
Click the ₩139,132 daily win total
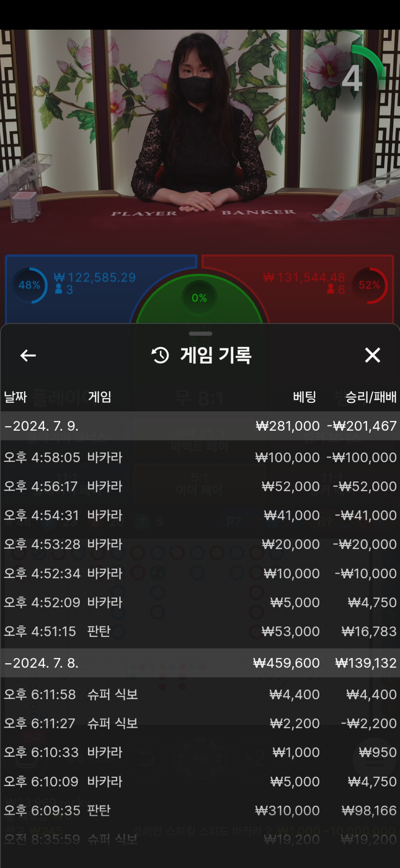click(366, 663)
